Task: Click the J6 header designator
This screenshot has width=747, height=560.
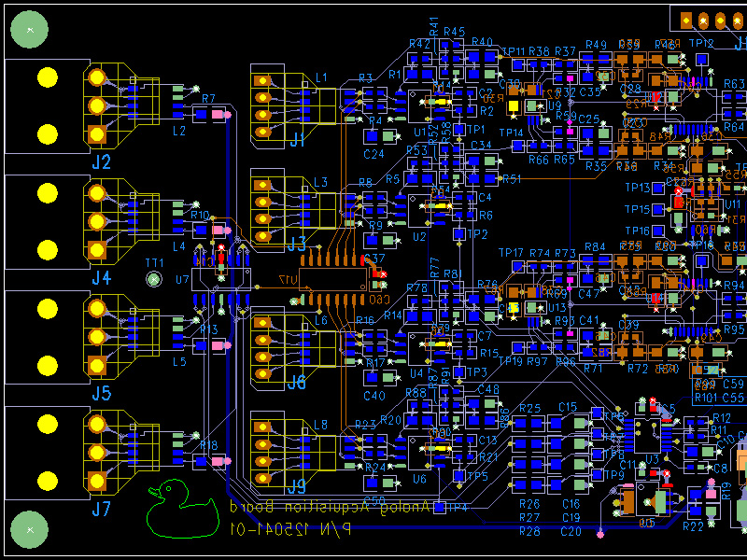Action: 296,382
